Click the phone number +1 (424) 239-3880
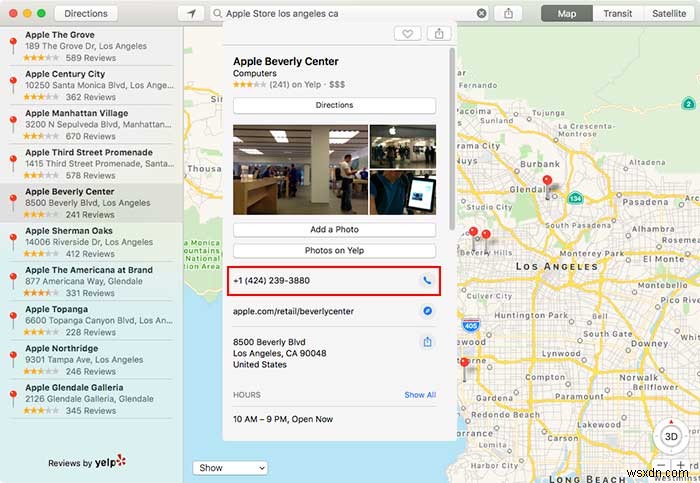This screenshot has width=700, height=483. 271,280
